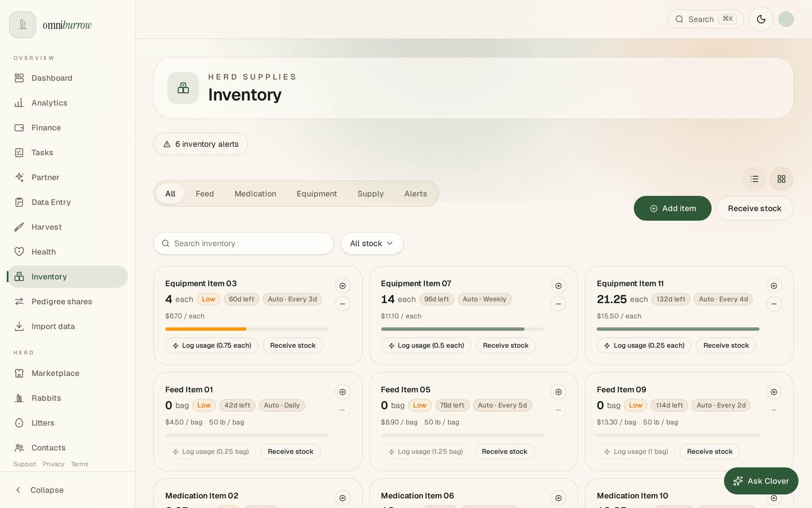812x508 pixels.
Task: Open Analytics in the sidebar
Action: coord(67,103)
